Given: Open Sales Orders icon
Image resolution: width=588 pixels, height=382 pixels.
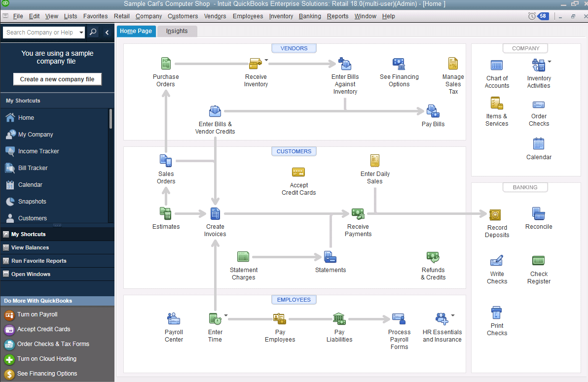Looking at the screenshot, I should [x=166, y=161].
